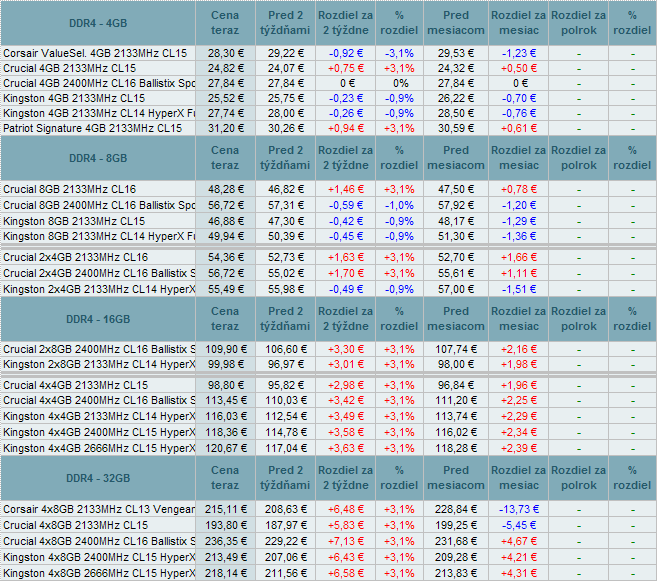Click the +1,66 € monthly difference
Screen dimensions: 657x581
click(519, 257)
